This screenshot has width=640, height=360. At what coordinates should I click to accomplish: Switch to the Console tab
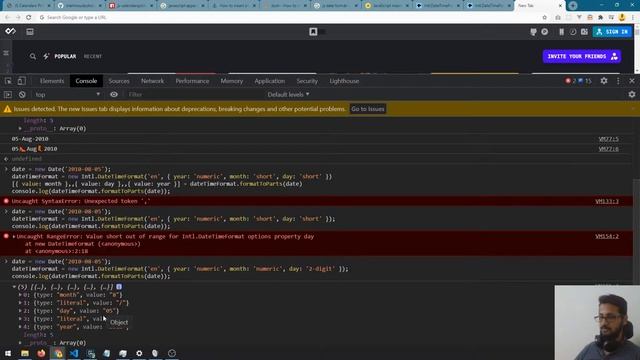pyautogui.click(x=86, y=81)
